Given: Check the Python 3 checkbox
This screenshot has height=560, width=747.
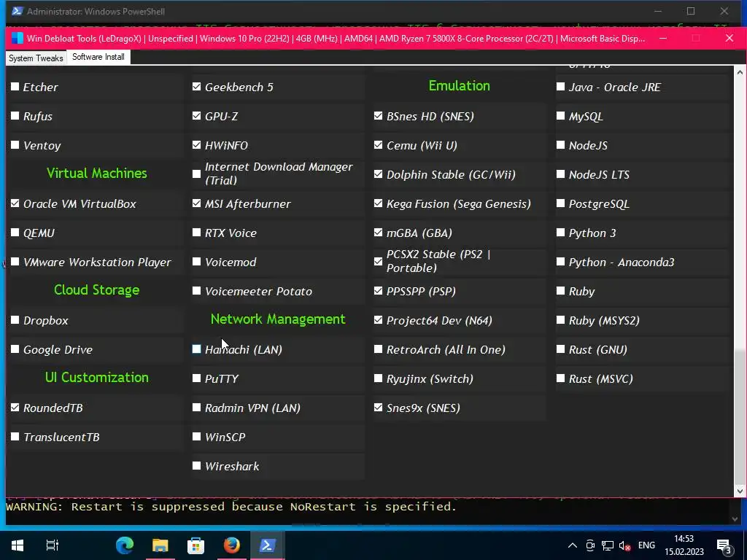Looking at the screenshot, I should click(x=561, y=233).
